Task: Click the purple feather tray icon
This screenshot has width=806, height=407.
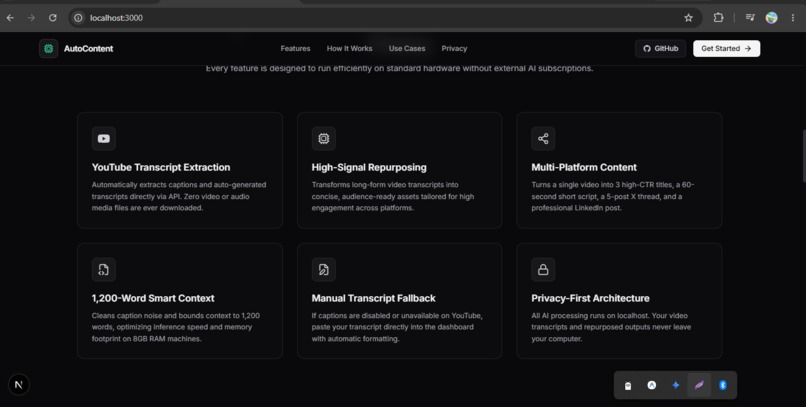Action: [x=699, y=385]
